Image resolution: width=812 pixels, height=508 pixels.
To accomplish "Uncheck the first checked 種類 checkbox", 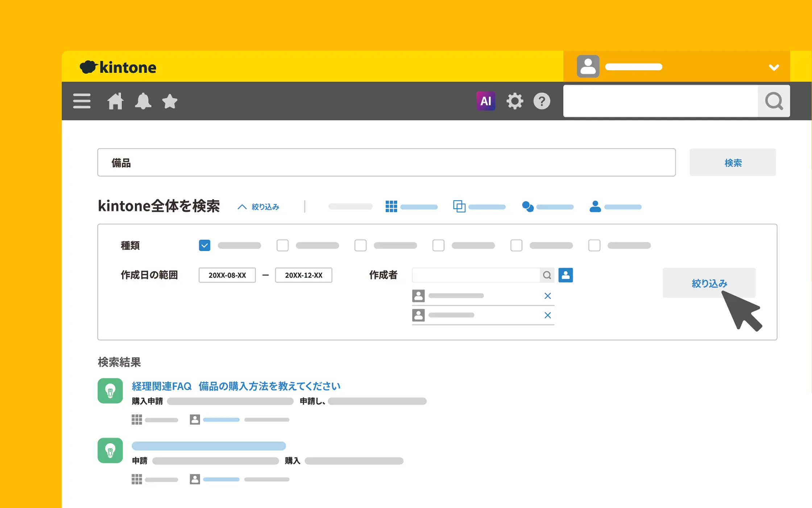I will (x=204, y=246).
